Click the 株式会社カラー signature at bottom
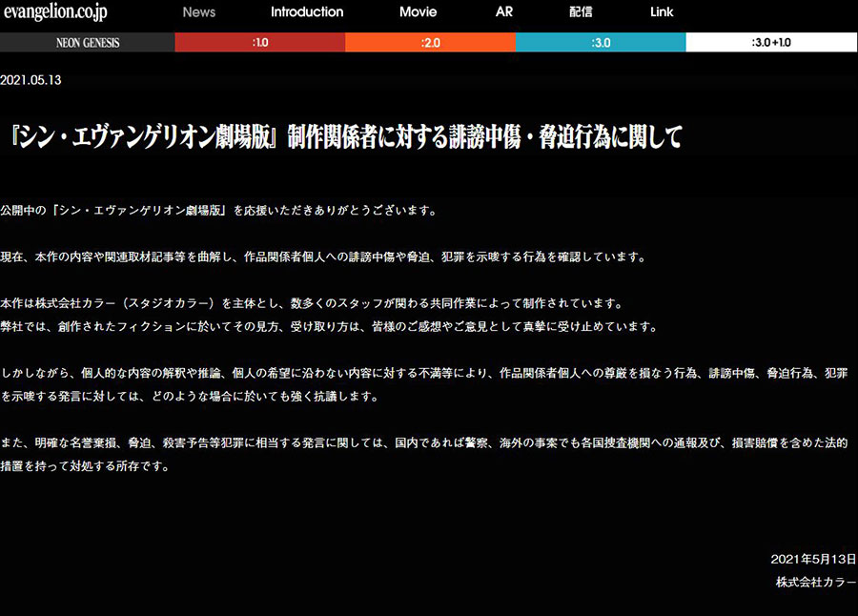858x616 pixels. click(816, 581)
